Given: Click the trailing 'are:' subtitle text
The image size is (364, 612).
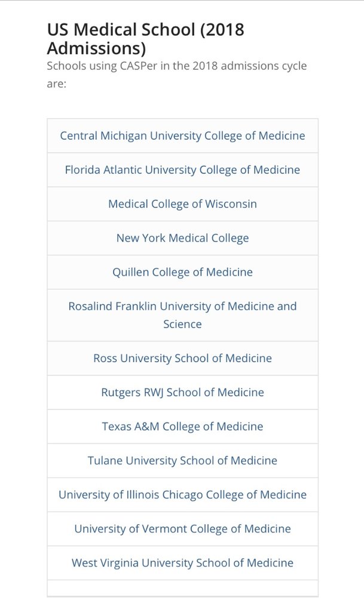Looking at the screenshot, I should pos(57,84).
